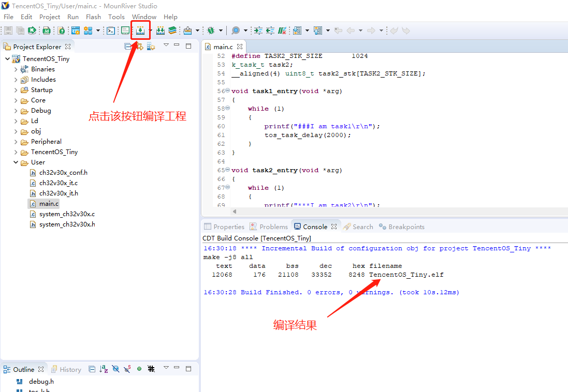Open the File menu
Viewport: 568px width, 392px height.
[8, 17]
